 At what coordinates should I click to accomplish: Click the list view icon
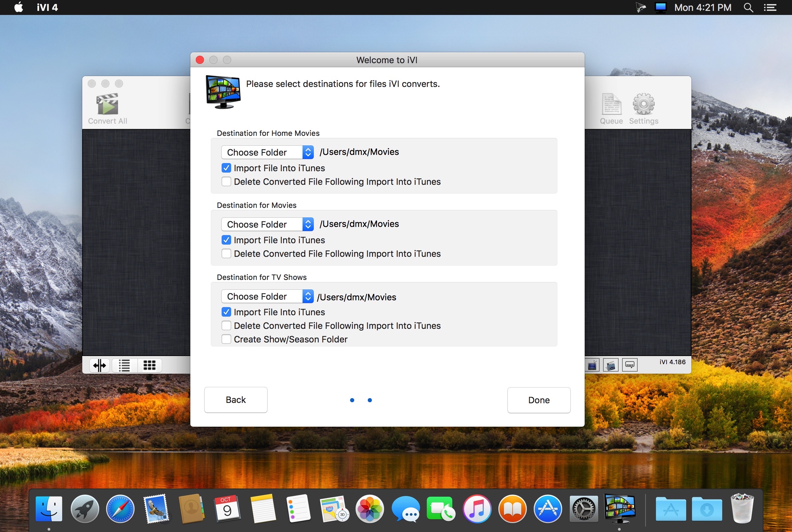coord(124,366)
